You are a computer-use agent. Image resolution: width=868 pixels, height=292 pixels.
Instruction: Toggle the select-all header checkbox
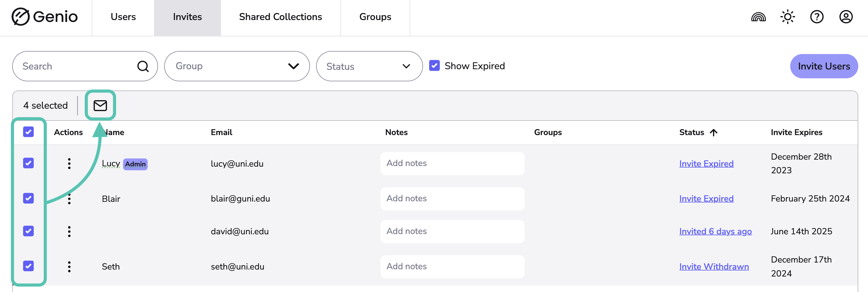coord(29,132)
